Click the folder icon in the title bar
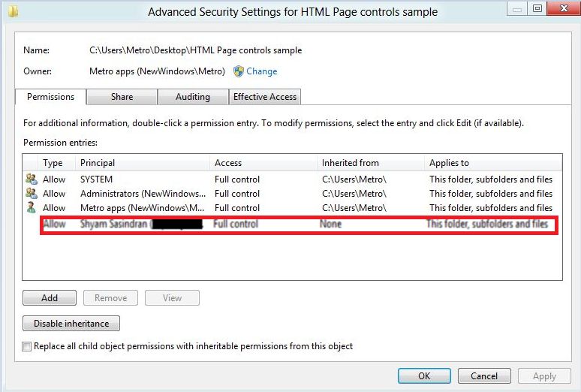This screenshot has height=392, width=581. 13,11
